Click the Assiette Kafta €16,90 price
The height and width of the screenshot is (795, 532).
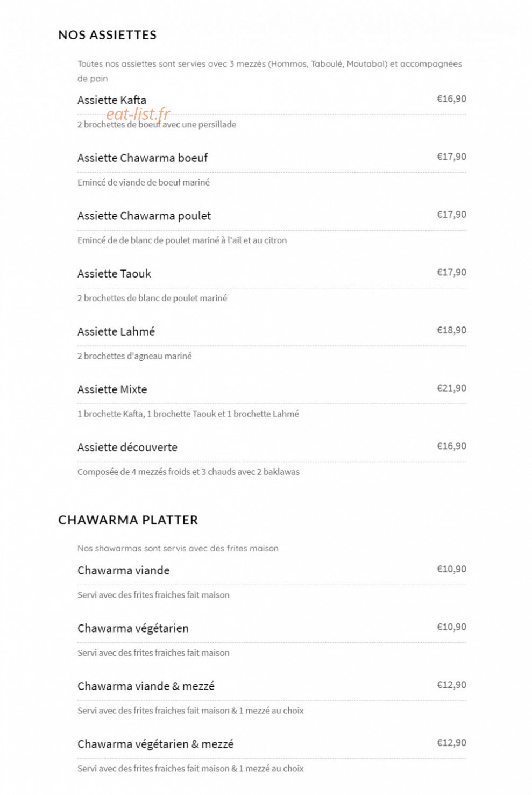pyautogui.click(x=451, y=99)
